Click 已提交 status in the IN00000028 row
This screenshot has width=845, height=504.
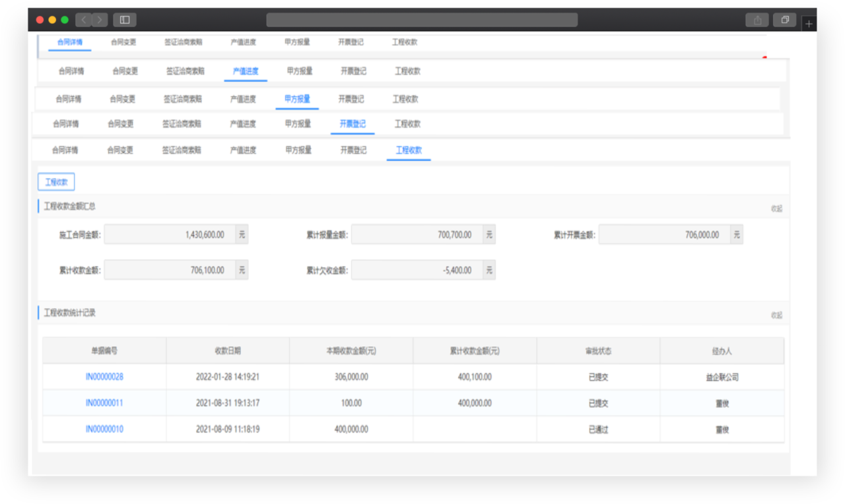[598, 377]
